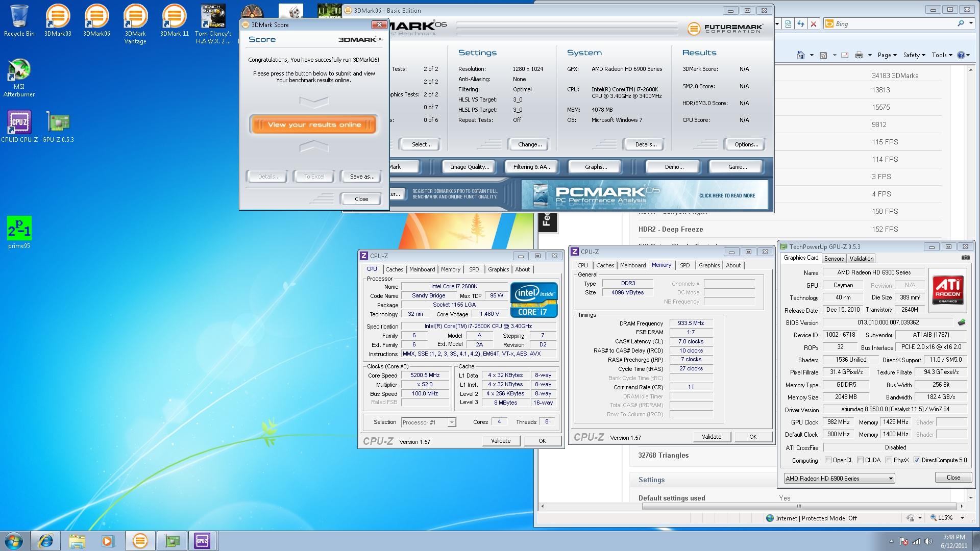980x551 pixels.
Task: Click Change... settings button in 3DMark06
Action: click(529, 144)
